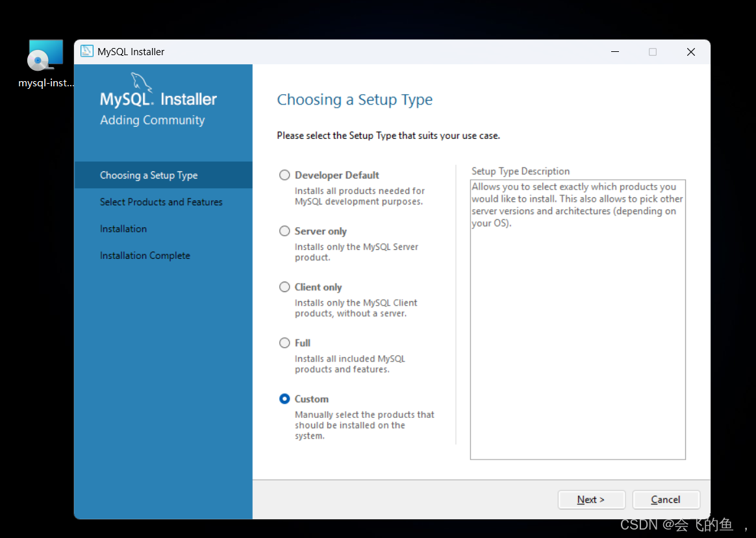Viewport: 756px width, 538px height.
Task: Click the Custom option description text
Action: pyautogui.click(x=364, y=424)
